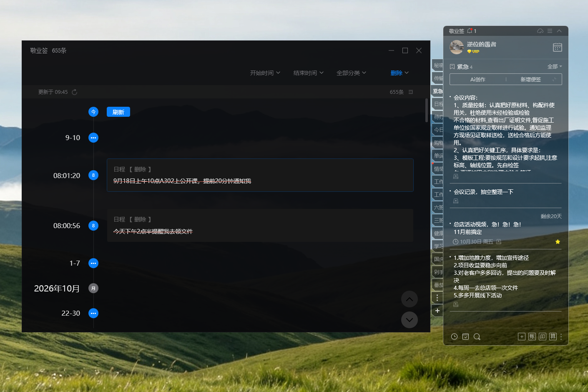Screen dimensions: 588x392
Task: Click the timeline window's vertical scrollbar thumb
Action: 427,111
